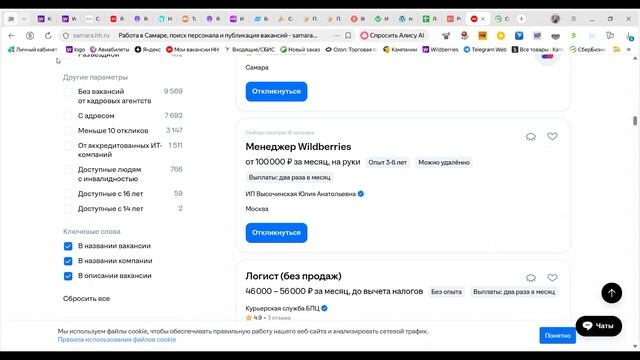Viewport: 640px width, 360px height.
Task: Open the Мои вакансии HH bookmark
Action: (193, 49)
